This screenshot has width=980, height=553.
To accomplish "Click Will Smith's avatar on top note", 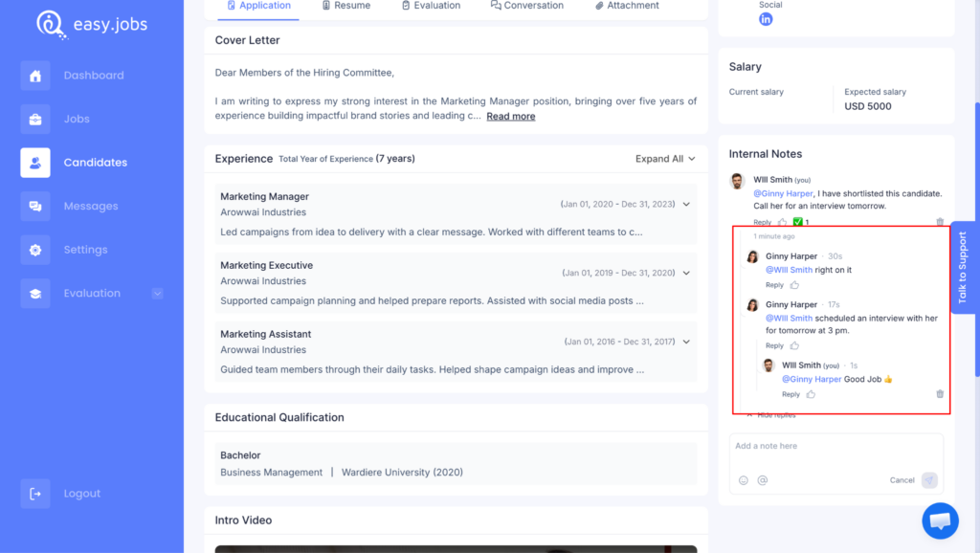I will [738, 181].
